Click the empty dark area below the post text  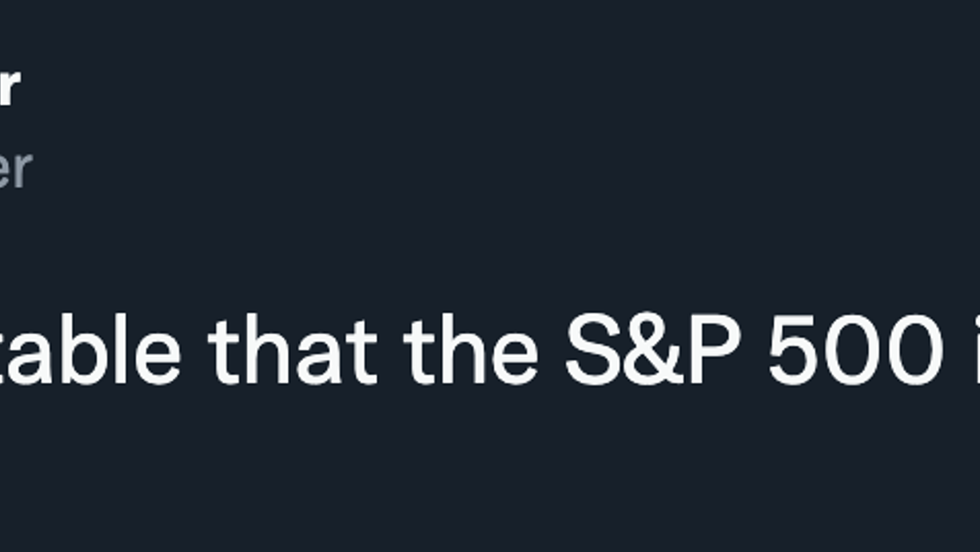click(x=490, y=472)
